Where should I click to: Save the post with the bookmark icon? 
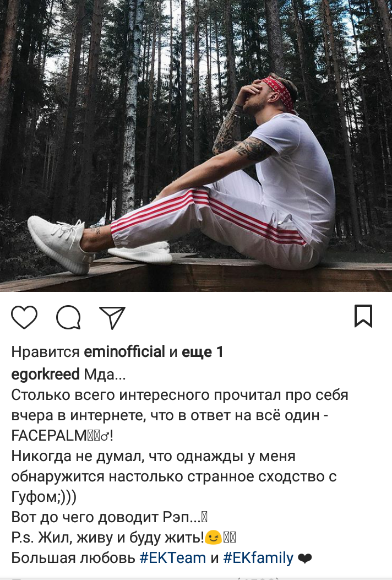tap(363, 316)
